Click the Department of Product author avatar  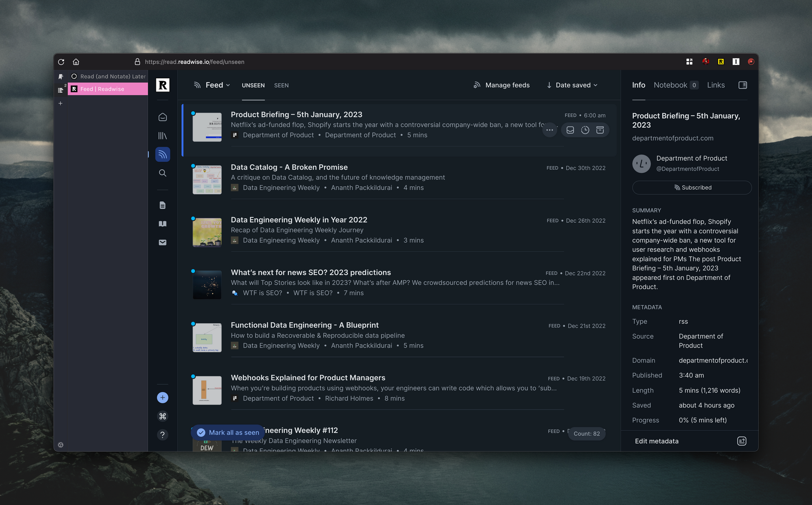click(641, 163)
